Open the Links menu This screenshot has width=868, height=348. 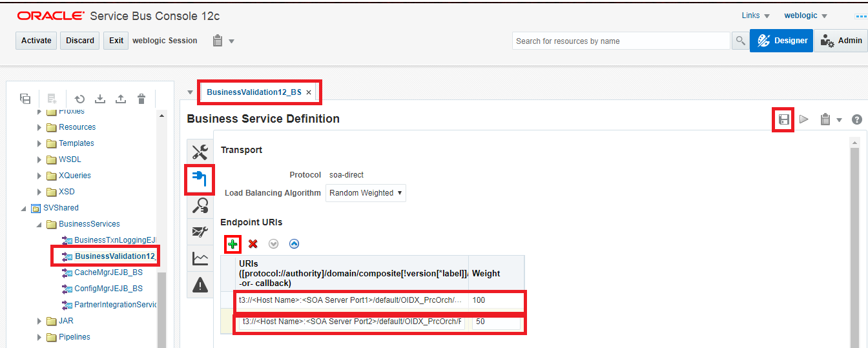[x=756, y=15]
